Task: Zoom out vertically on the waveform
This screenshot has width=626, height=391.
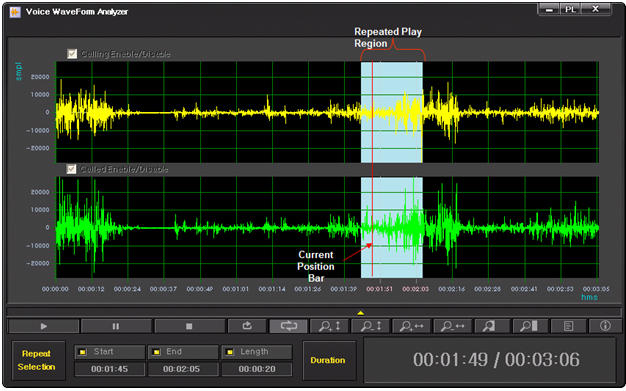Action: click(371, 326)
